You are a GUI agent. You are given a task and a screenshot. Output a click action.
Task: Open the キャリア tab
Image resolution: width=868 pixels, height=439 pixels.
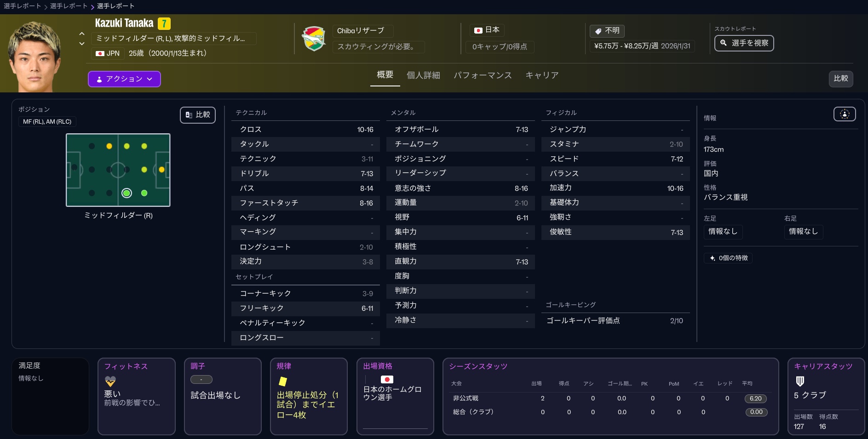pos(542,75)
